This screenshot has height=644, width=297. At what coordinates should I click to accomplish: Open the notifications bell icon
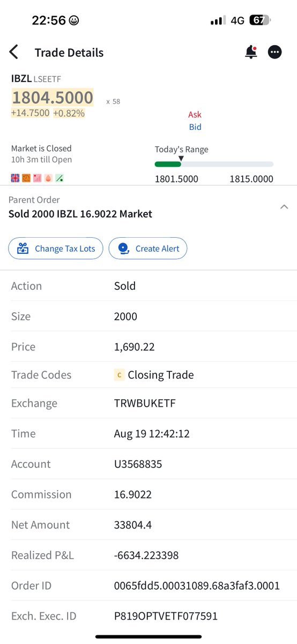[x=251, y=52]
